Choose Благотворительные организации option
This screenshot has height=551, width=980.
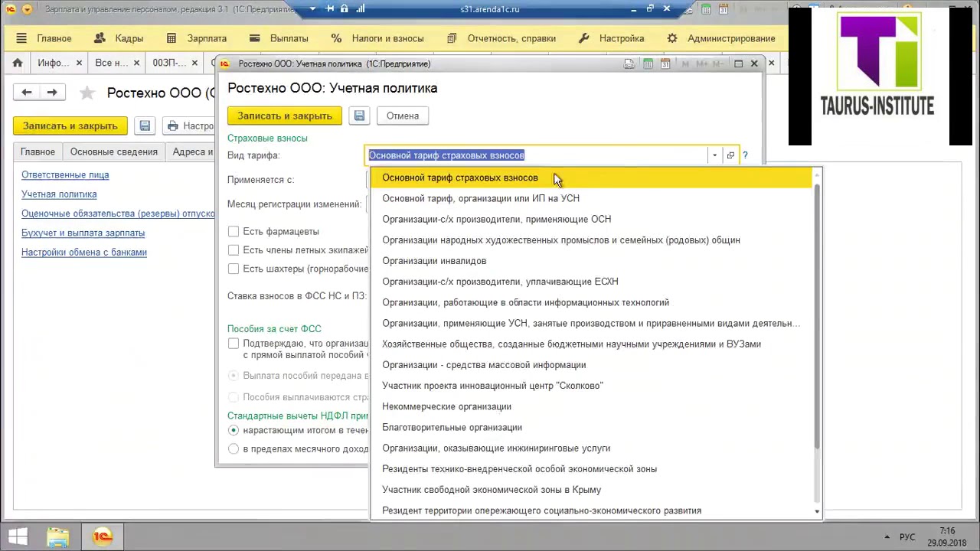pyautogui.click(x=590, y=427)
